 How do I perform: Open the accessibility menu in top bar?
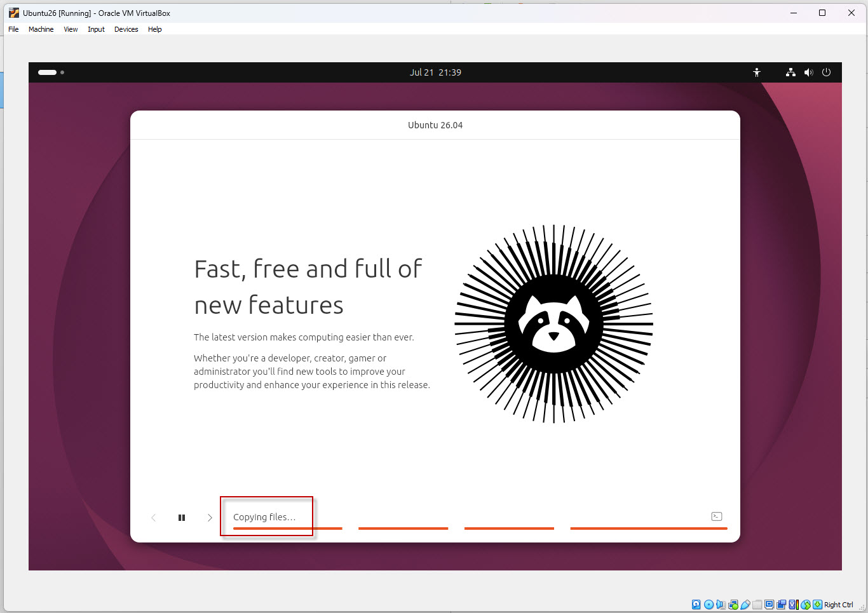click(x=757, y=72)
